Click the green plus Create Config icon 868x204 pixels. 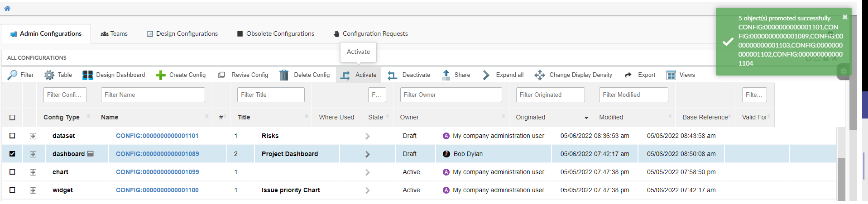coord(161,75)
